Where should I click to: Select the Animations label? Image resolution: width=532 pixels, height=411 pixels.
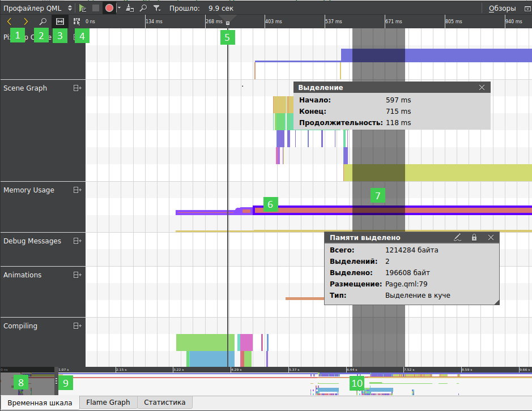(x=23, y=275)
